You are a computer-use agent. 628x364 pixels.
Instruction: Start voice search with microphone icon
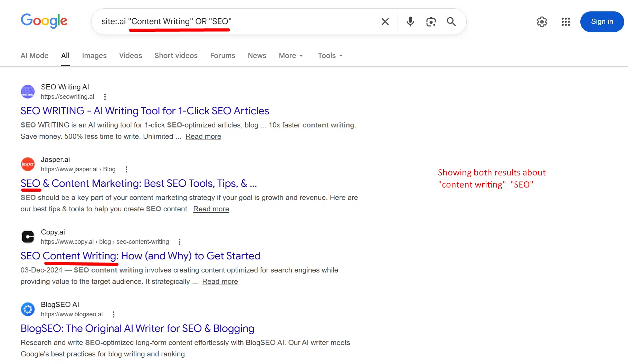410,22
